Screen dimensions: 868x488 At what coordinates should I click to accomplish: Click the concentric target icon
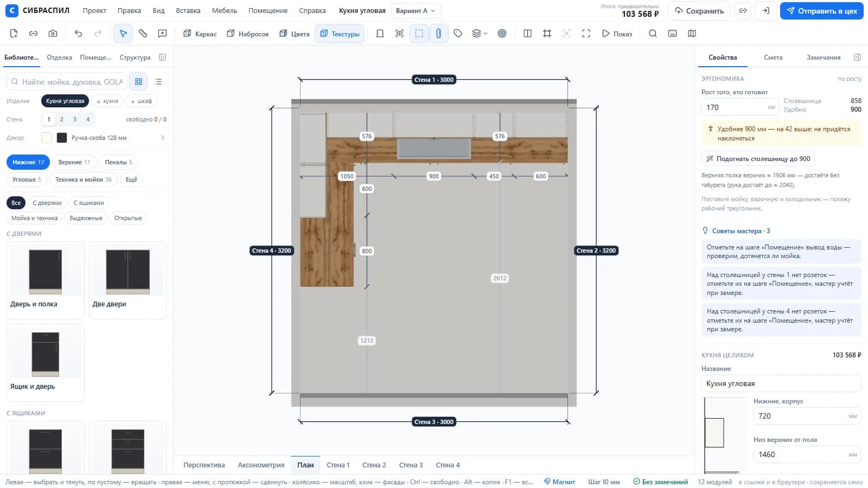coord(502,34)
